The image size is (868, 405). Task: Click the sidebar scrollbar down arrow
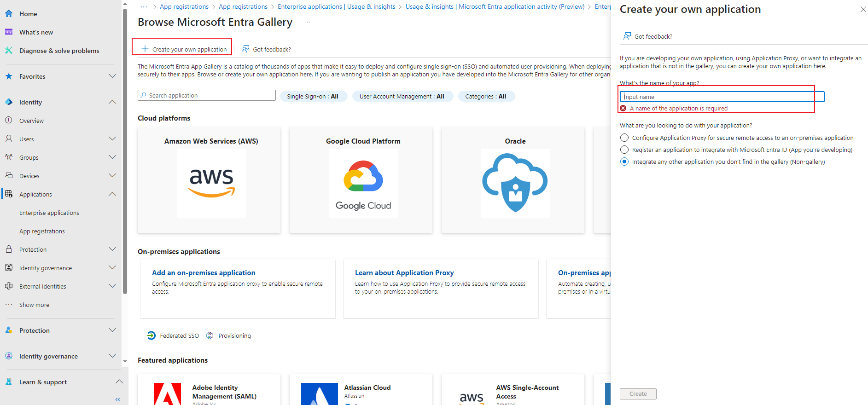(x=125, y=361)
